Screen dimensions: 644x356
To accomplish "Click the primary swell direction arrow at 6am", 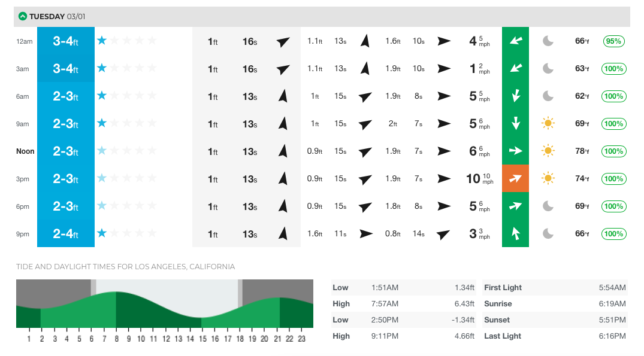I will point(283,96).
